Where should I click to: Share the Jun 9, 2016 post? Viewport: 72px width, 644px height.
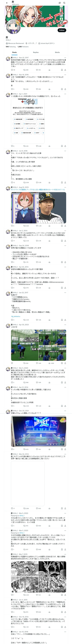(x=65, y=182)
